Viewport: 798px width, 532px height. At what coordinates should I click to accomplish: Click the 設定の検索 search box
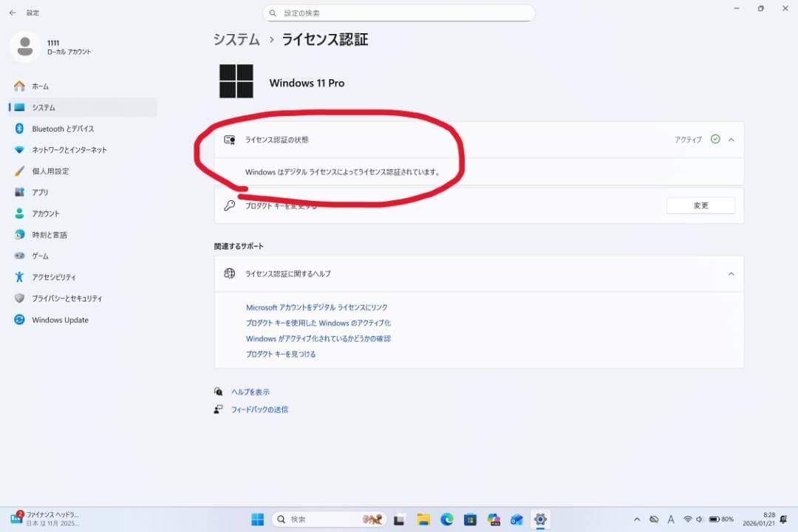[x=399, y=13]
